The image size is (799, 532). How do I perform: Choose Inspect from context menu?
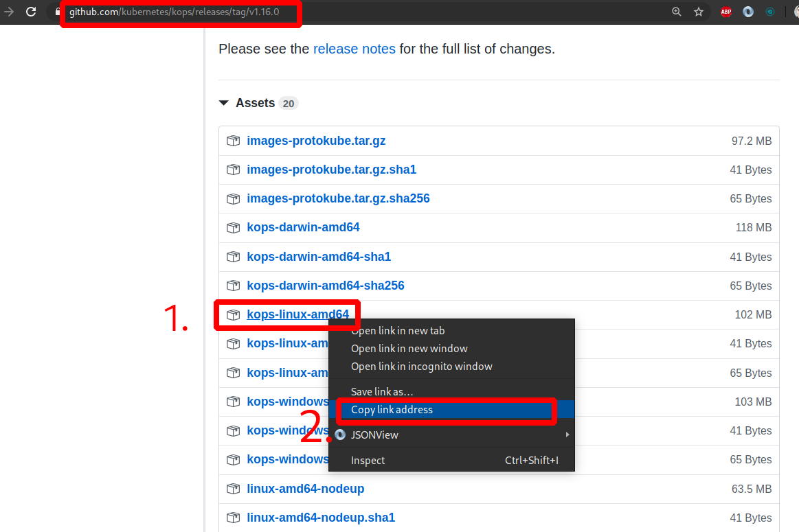pyautogui.click(x=451, y=460)
